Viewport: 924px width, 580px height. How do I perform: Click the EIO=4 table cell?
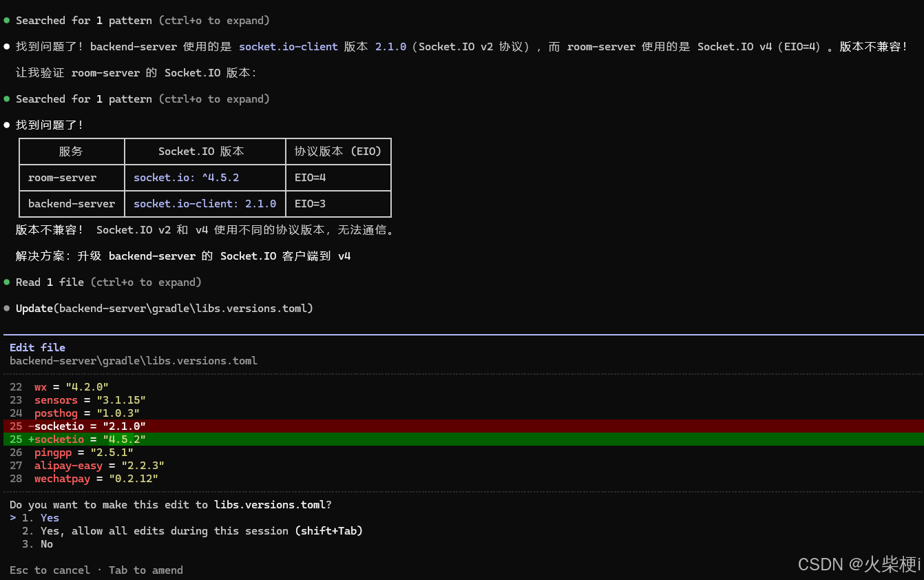tap(338, 178)
